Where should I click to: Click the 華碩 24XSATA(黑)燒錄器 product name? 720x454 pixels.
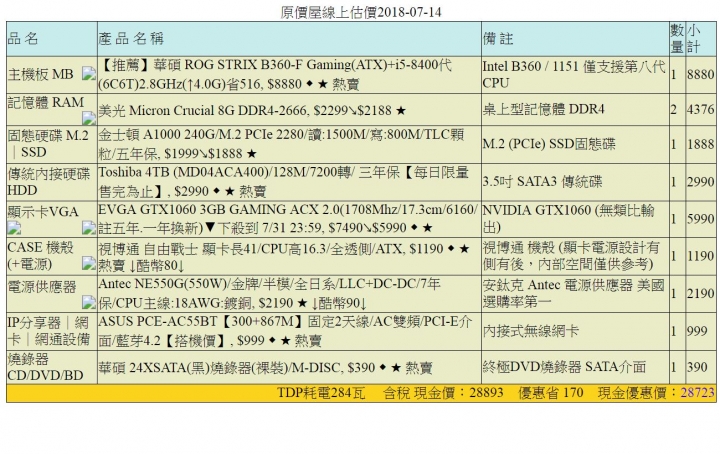265,368
